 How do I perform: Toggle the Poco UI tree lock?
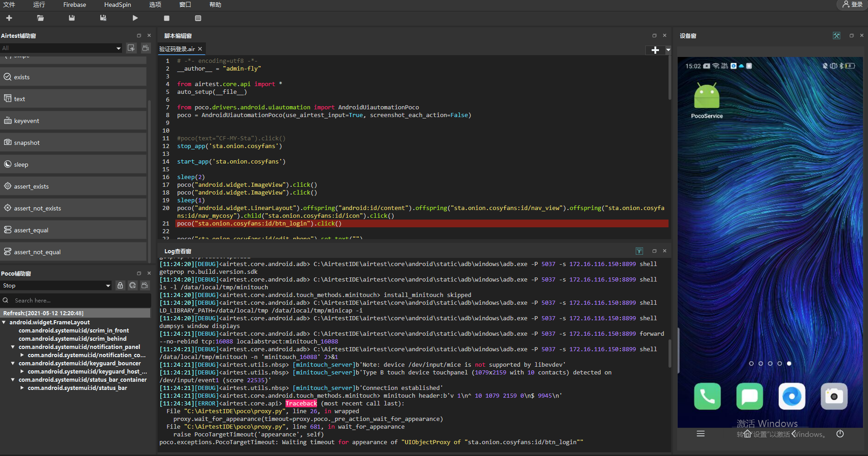coord(120,286)
